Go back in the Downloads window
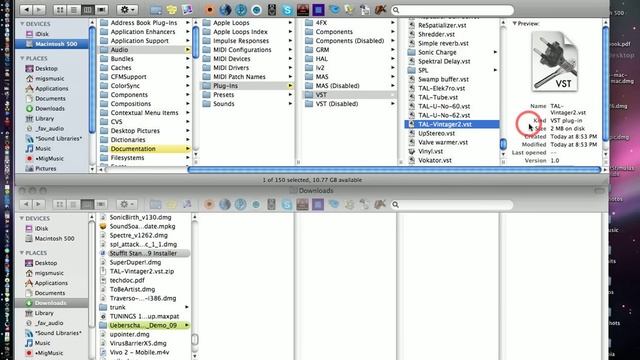640x360 pixels. point(26,204)
